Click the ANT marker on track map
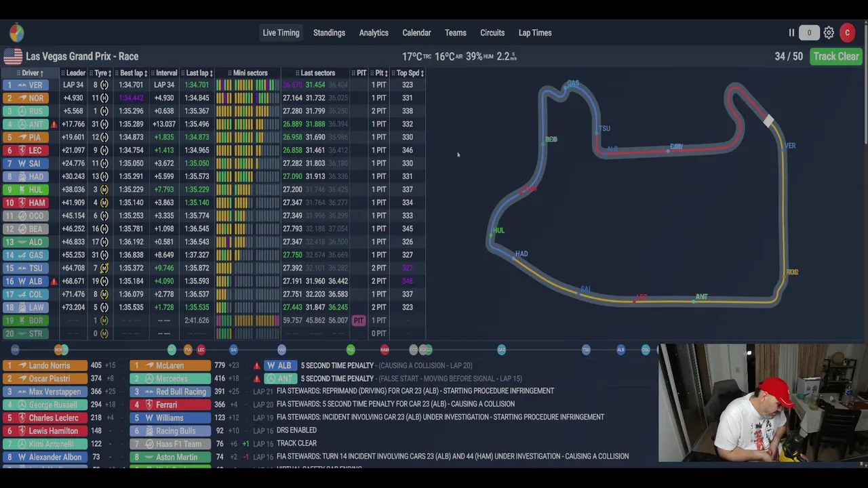Screen dimensions: 868x488 [x=701, y=297]
